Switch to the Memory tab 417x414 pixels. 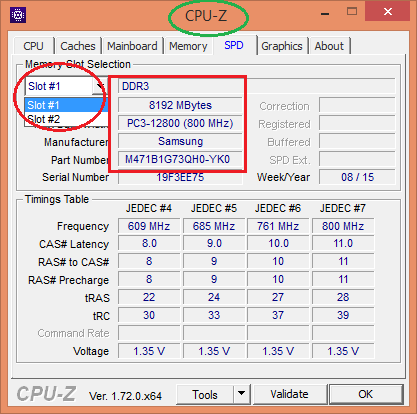coord(188,46)
